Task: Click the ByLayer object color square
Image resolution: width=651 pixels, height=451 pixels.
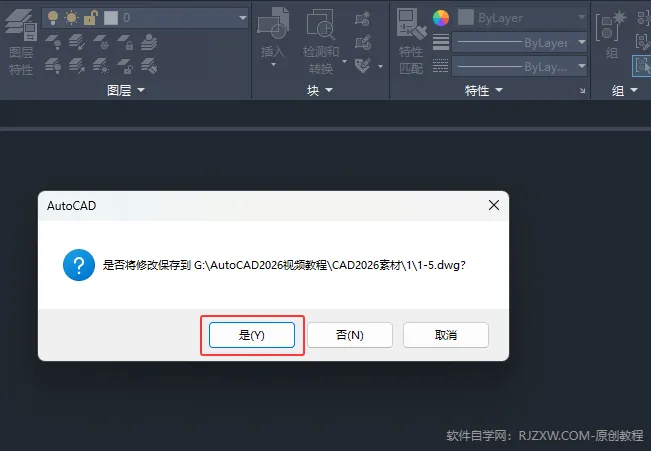Action: click(465, 17)
